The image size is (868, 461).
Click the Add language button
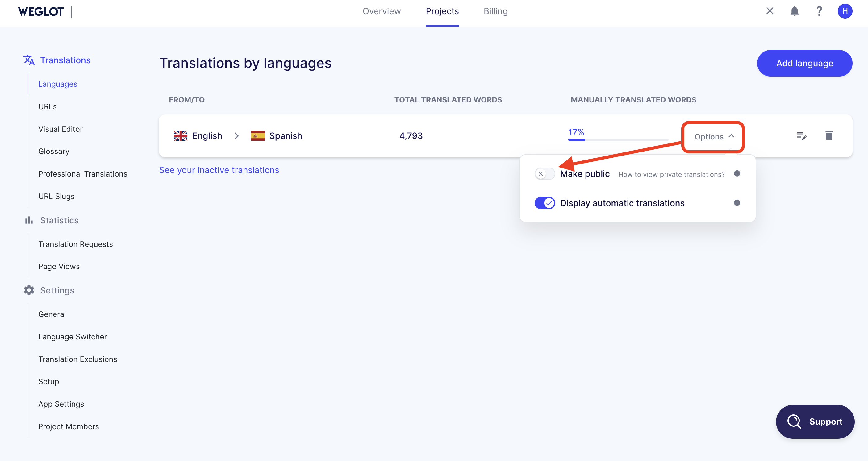[804, 63]
